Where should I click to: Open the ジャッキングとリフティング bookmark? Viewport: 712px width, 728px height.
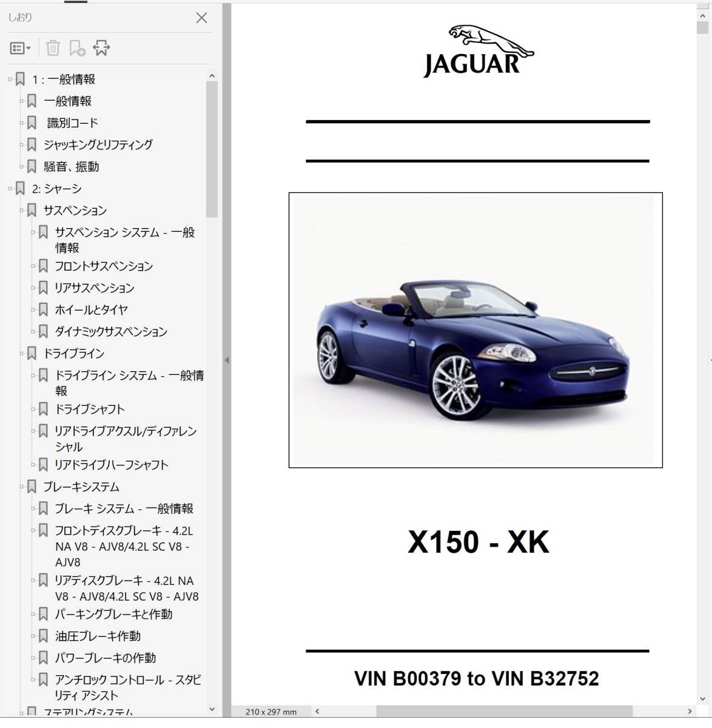click(x=98, y=145)
